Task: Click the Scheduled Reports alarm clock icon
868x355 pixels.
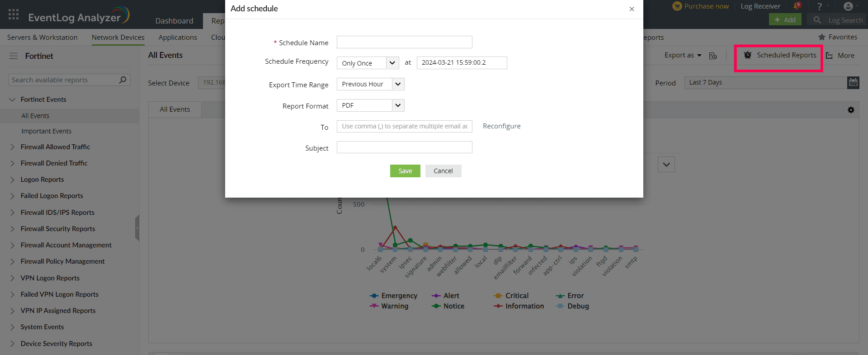Action: pyautogui.click(x=748, y=55)
